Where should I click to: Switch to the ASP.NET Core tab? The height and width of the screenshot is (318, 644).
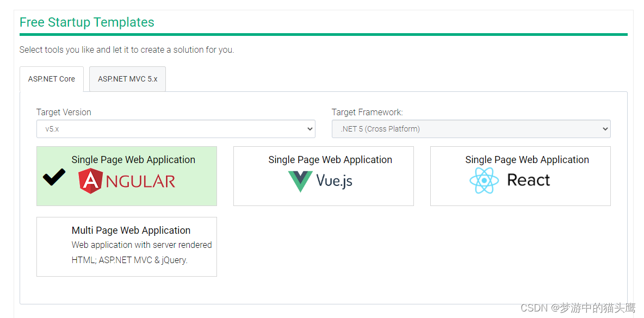(x=52, y=79)
